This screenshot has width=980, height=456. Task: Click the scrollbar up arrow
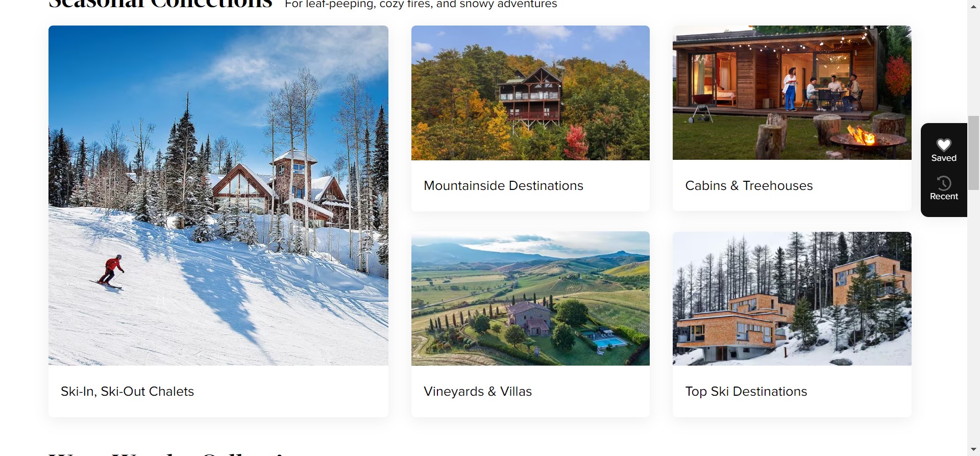coord(973,6)
